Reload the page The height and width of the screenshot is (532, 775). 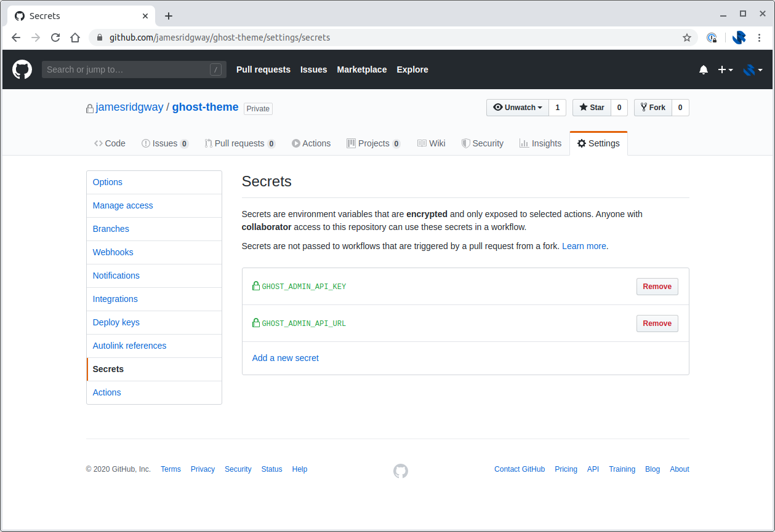click(55, 38)
